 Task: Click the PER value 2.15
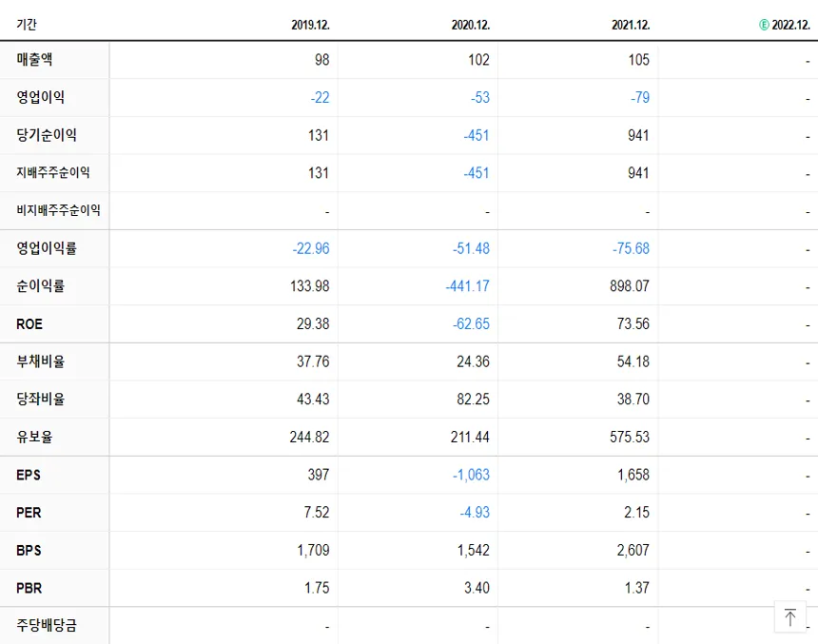[637, 513]
